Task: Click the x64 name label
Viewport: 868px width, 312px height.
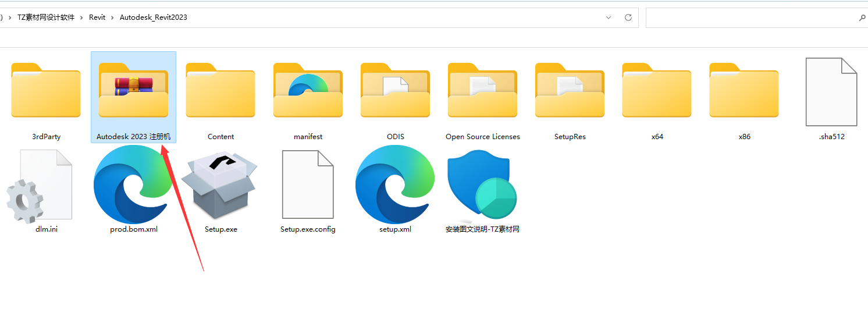Action: (x=657, y=137)
